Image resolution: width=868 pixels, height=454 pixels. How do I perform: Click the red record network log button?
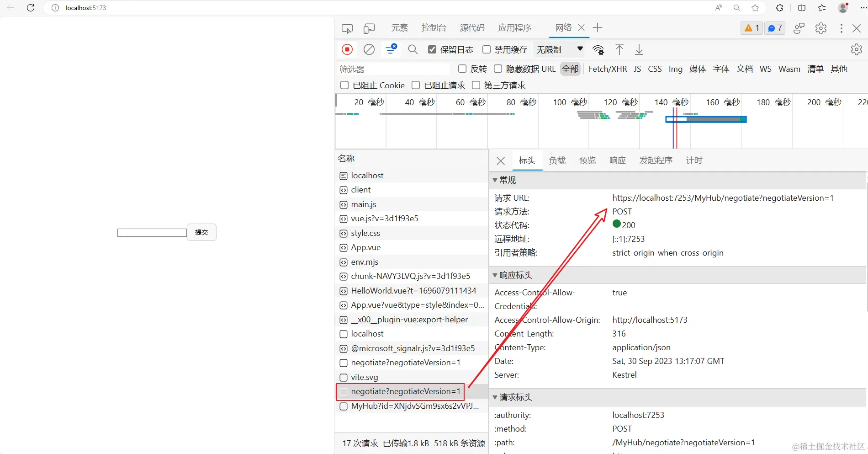(347, 49)
